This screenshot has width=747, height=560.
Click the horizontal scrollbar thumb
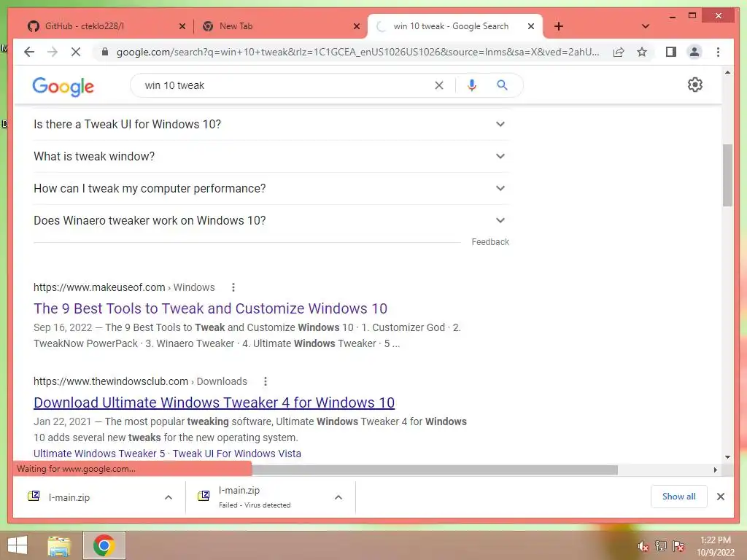click(x=435, y=470)
